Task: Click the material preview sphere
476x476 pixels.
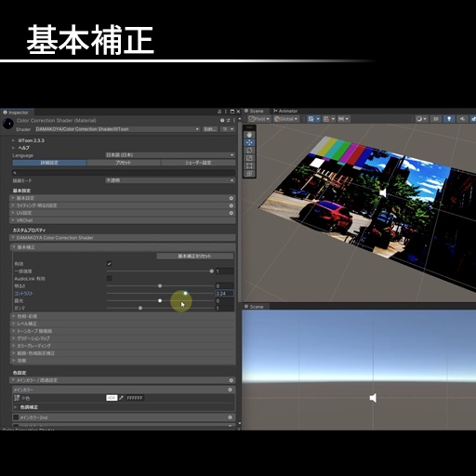Action: point(8,124)
